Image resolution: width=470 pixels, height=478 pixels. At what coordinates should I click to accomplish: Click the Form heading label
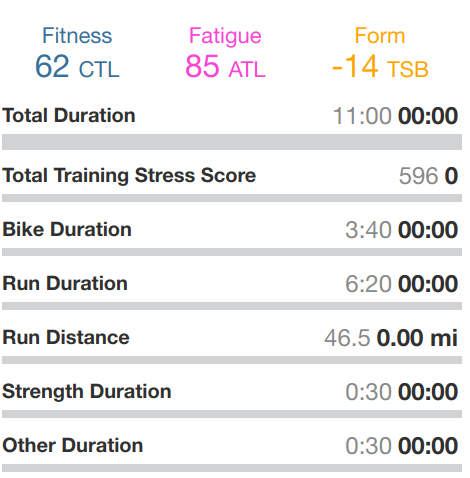(x=380, y=36)
